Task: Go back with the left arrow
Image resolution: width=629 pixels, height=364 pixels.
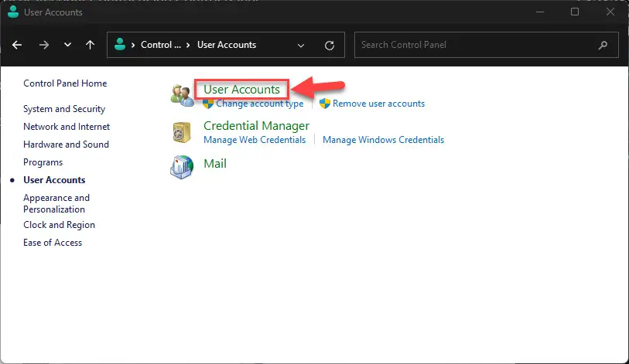Action: point(17,45)
